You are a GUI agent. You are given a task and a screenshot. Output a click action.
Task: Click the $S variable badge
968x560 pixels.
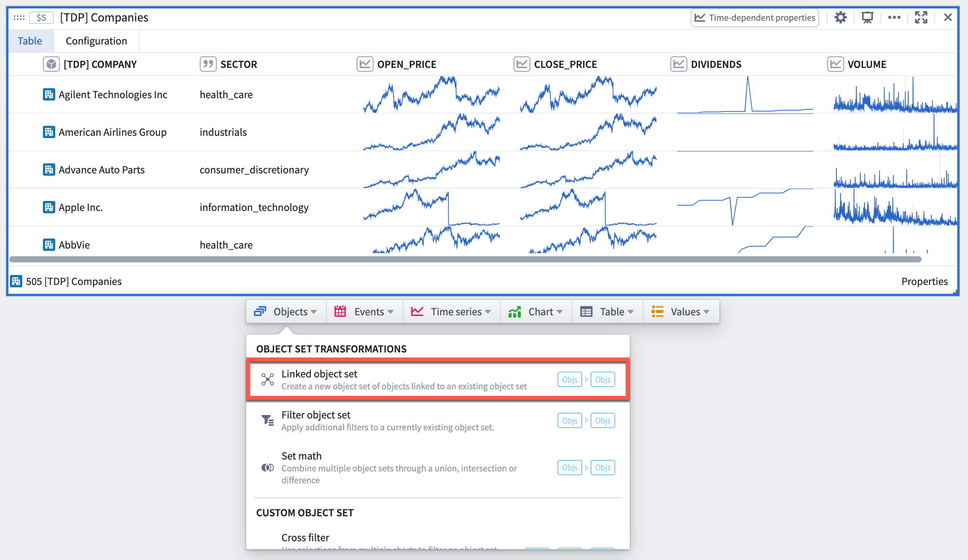coord(41,18)
